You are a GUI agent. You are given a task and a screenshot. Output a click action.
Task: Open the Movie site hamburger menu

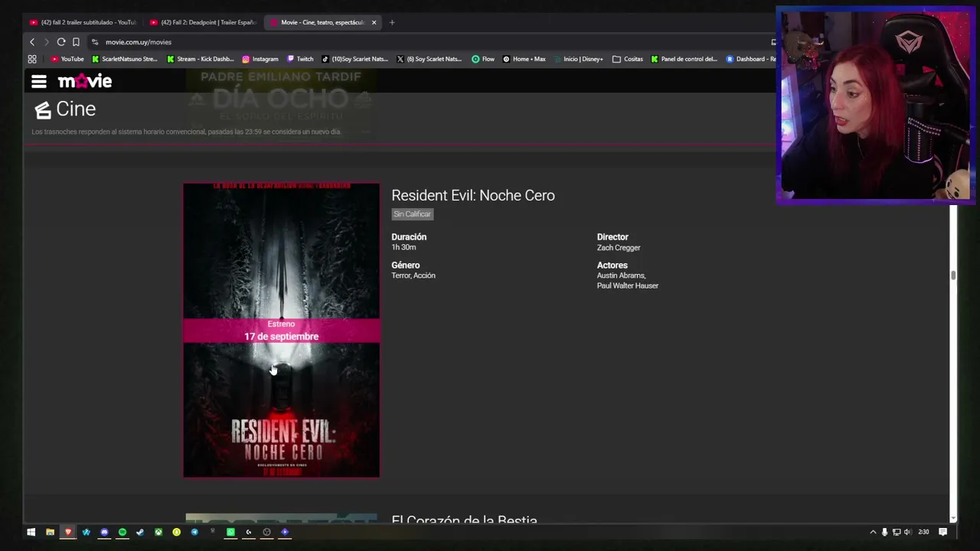[x=39, y=81]
